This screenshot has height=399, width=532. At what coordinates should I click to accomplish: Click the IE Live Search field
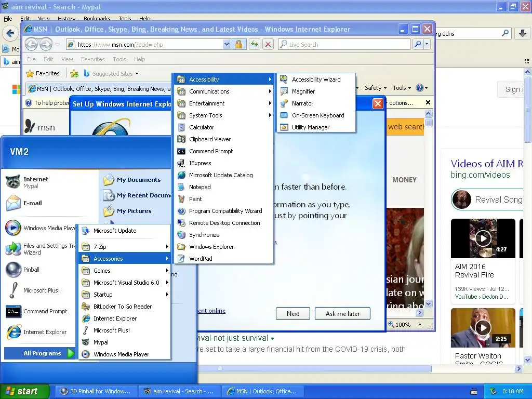[344, 45]
